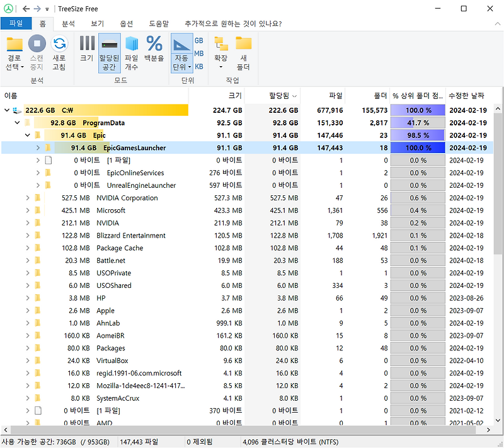
Task: Expand the Package Cache folder
Action: tap(28, 248)
